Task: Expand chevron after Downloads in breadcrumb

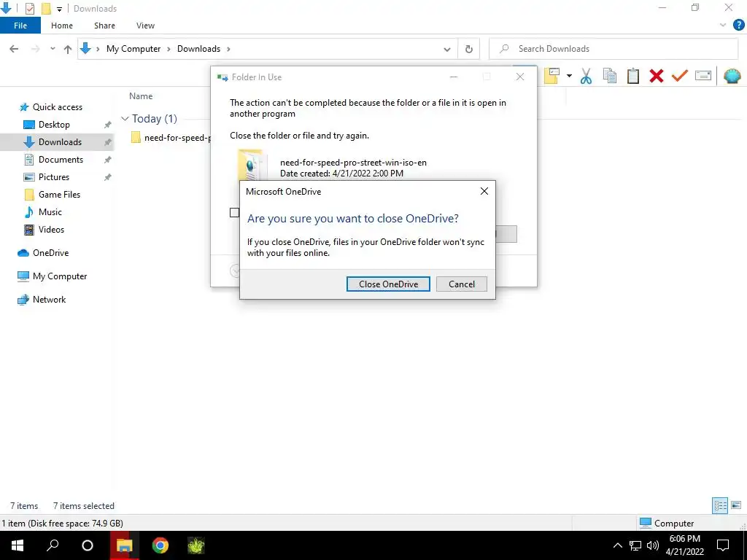Action: tap(228, 49)
